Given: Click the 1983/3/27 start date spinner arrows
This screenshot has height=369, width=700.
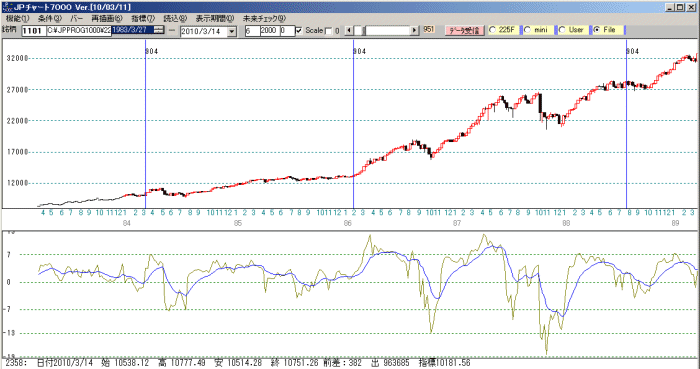Looking at the screenshot, I should [x=159, y=30].
